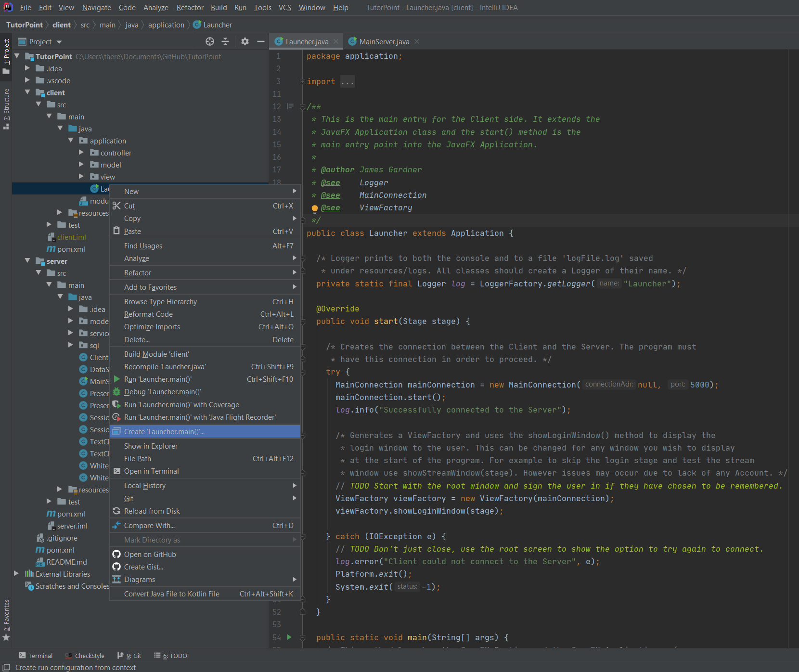Expand External Libraries node
Image resolution: width=799 pixels, height=672 pixels.
tap(16, 573)
